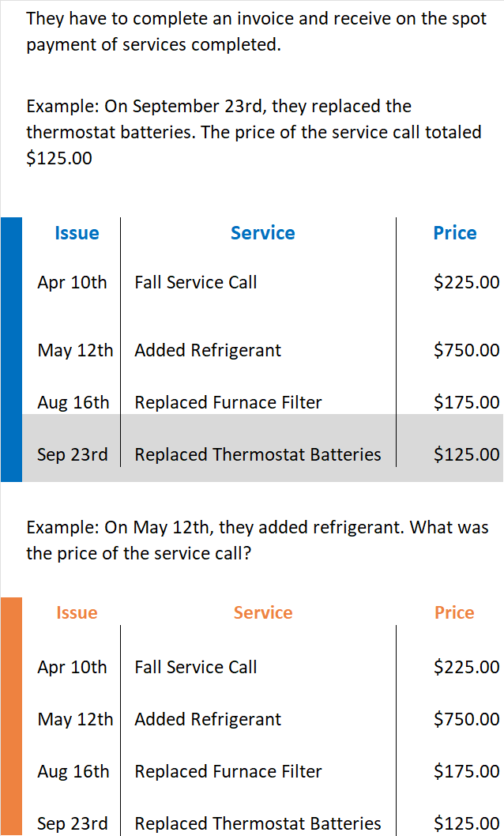Click the orange "Price" column header
Screen dimensions: 504x836
tap(454, 612)
